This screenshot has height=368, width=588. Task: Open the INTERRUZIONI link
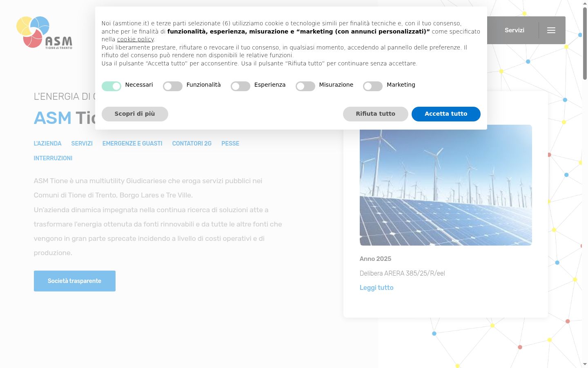click(53, 158)
